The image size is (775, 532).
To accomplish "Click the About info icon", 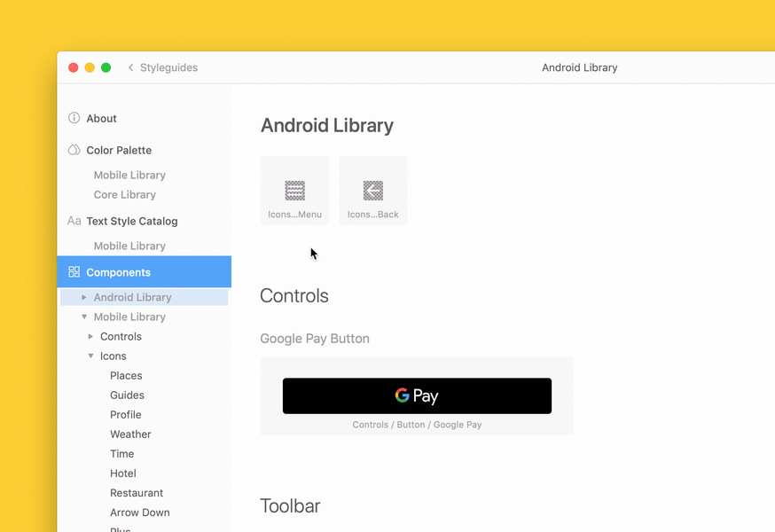I will pos(74,118).
